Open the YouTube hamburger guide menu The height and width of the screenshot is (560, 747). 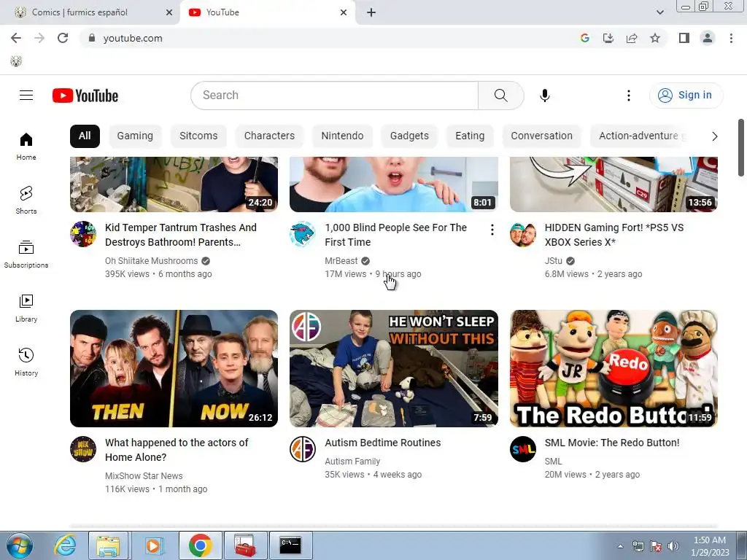[26, 96]
